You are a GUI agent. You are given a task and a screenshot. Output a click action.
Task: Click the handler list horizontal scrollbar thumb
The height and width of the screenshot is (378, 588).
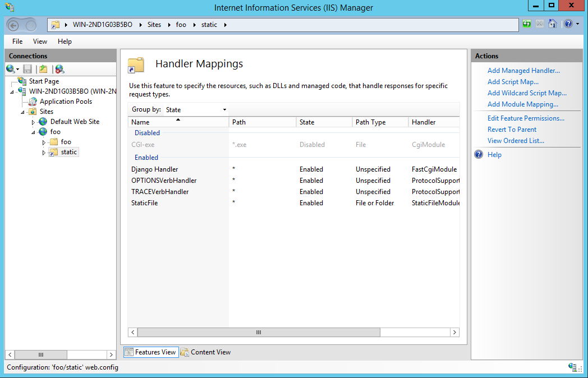259,332
